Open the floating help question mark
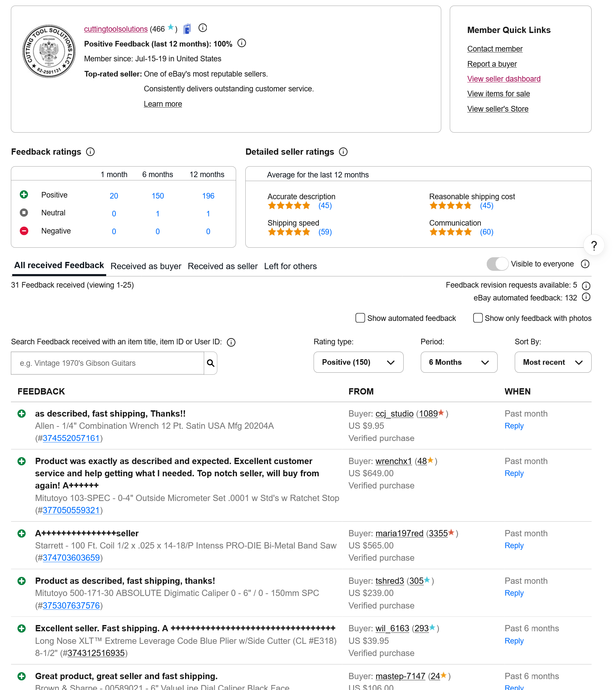This screenshot has width=616, height=690. click(x=594, y=245)
